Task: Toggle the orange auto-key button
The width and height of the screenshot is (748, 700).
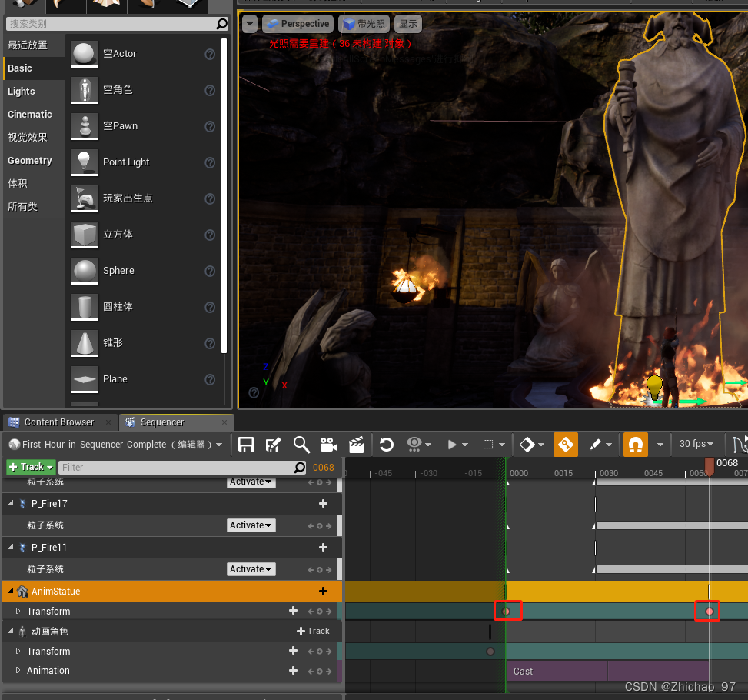Action: click(565, 445)
